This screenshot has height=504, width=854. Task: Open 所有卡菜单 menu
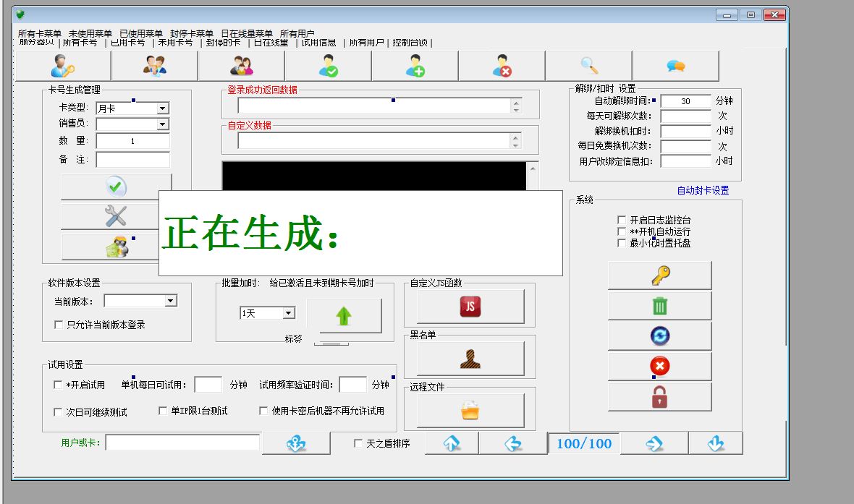pyautogui.click(x=39, y=34)
